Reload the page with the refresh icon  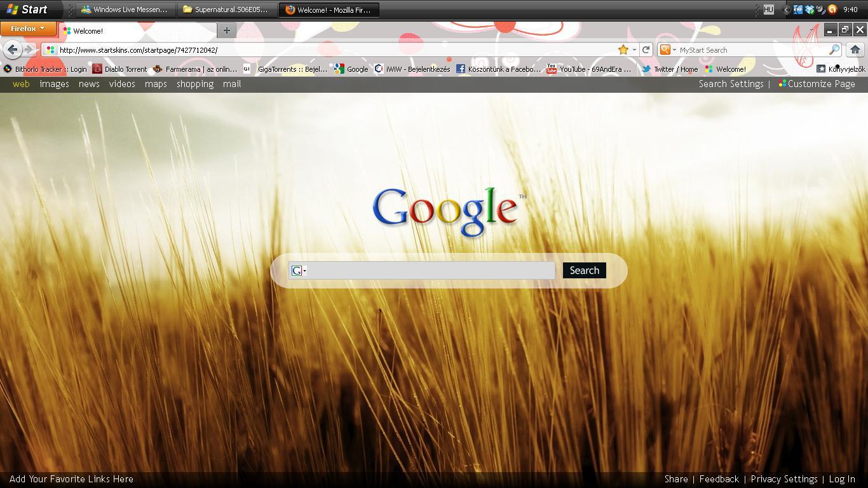pyautogui.click(x=646, y=50)
